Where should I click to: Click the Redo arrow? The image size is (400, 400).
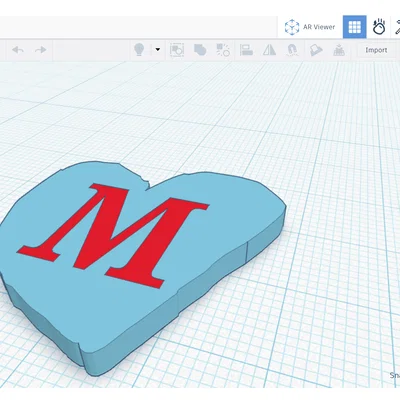[41, 50]
